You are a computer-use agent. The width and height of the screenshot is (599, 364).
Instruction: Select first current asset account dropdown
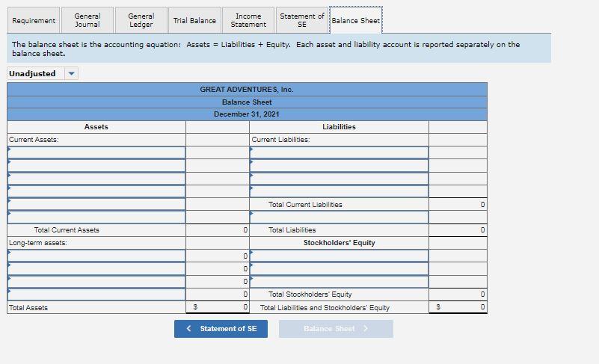pos(96,152)
